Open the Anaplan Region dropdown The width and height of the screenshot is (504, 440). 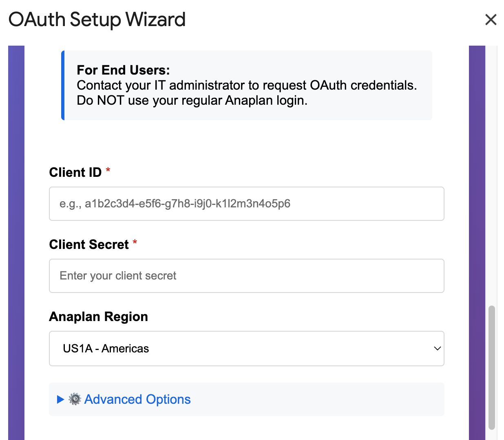[246, 348]
